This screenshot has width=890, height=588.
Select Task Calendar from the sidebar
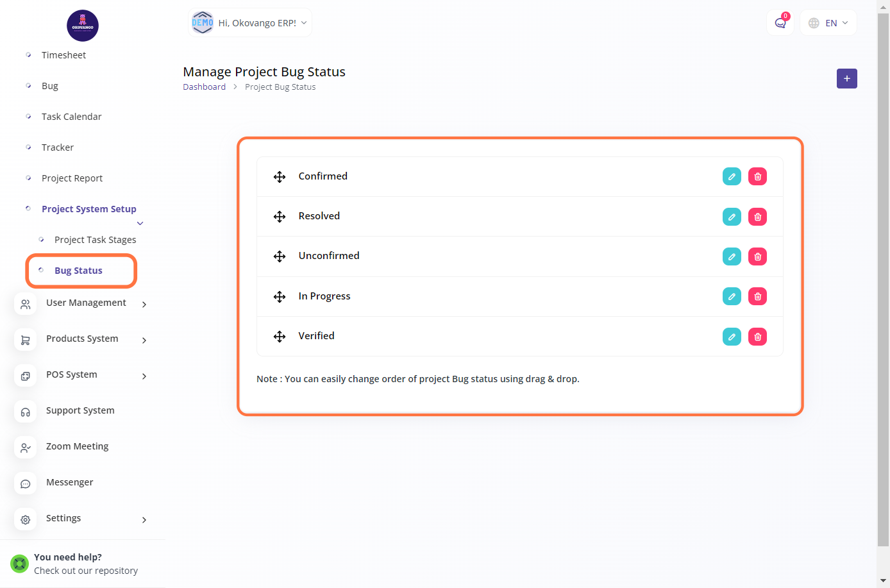[x=71, y=117]
